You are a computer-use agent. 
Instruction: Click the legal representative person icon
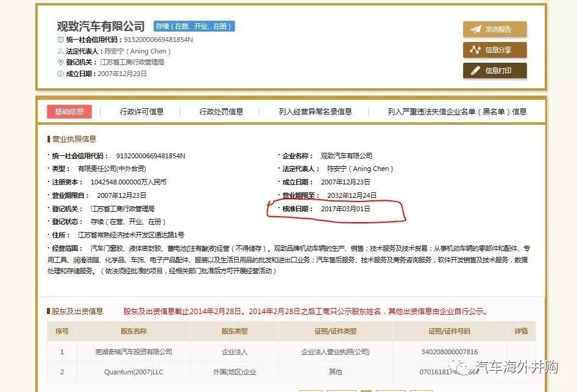[60, 51]
